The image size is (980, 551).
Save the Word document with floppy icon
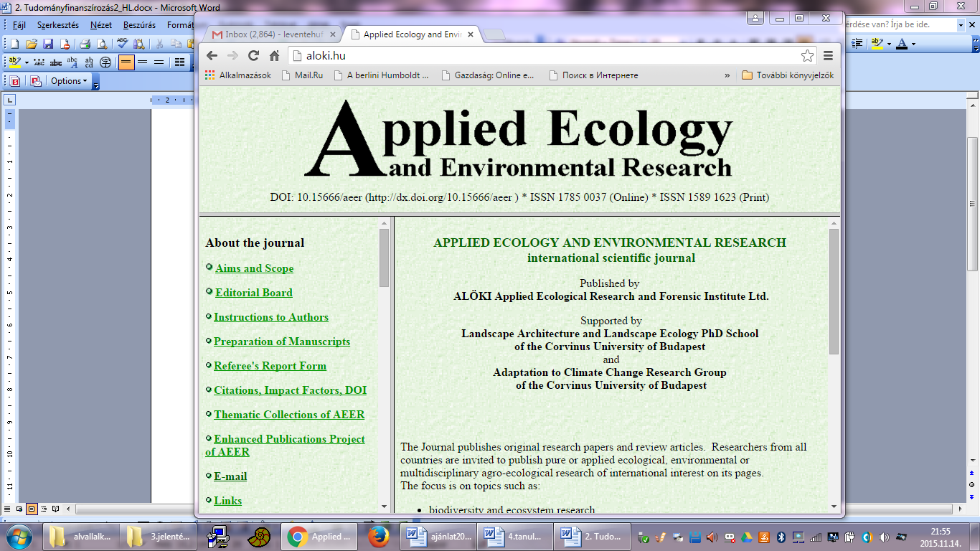(48, 44)
